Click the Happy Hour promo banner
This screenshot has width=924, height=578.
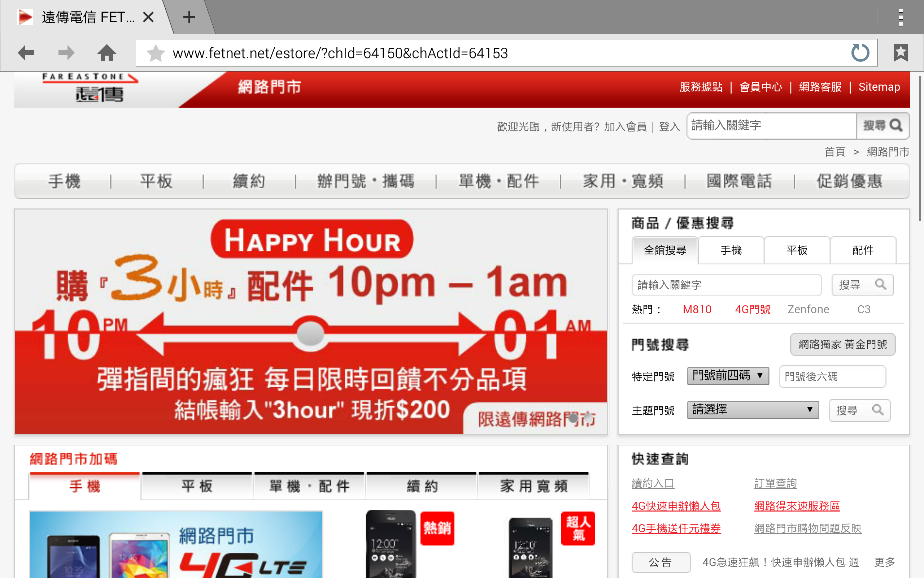pyautogui.click(x=311, y=322)
